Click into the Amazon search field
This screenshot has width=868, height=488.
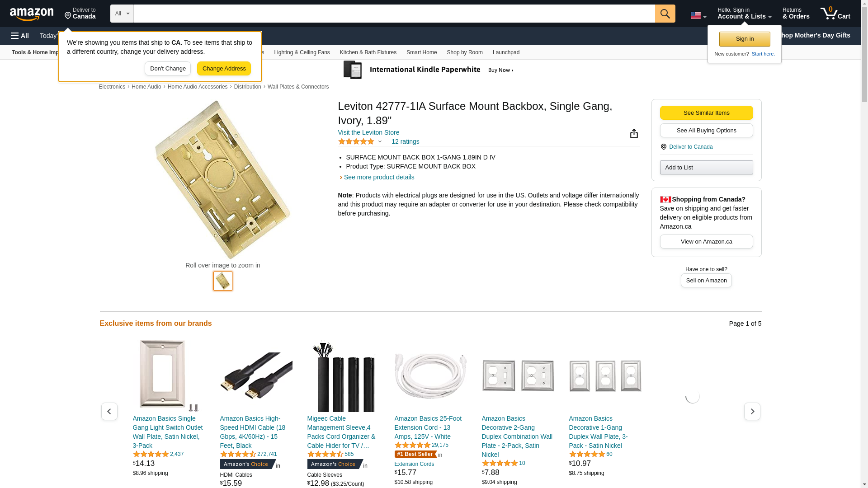click(394, 14)
